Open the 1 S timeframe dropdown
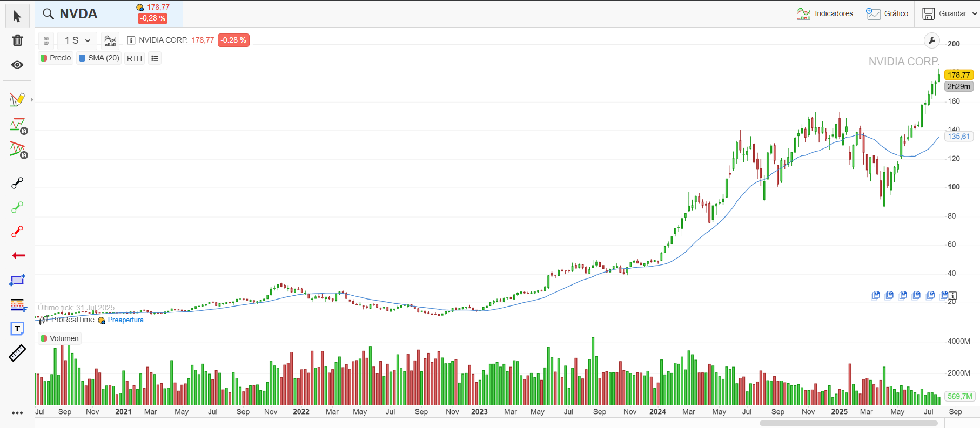Screen dimensions: 980x428 (x=77, y=40)
